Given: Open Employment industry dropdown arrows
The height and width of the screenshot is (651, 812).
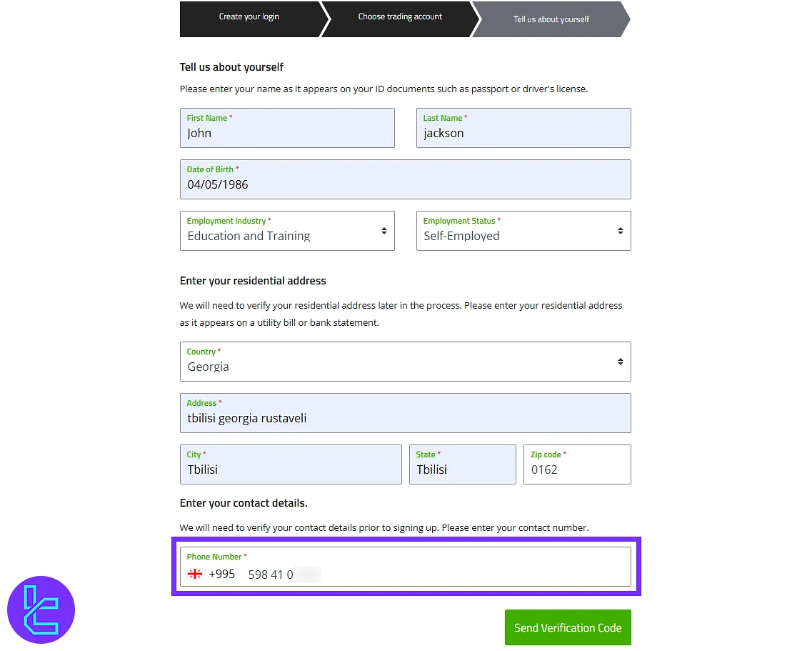Looking at the screenshot, I should [384, 231].
